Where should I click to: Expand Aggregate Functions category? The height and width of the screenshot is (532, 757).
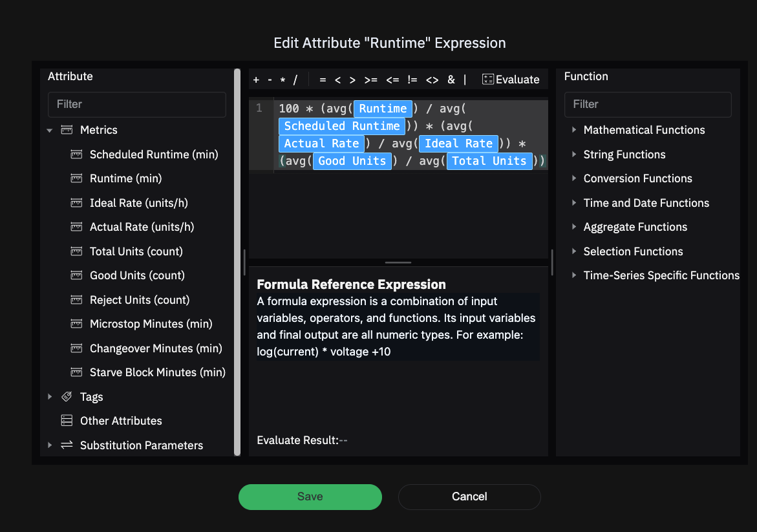tap(573, 227)
